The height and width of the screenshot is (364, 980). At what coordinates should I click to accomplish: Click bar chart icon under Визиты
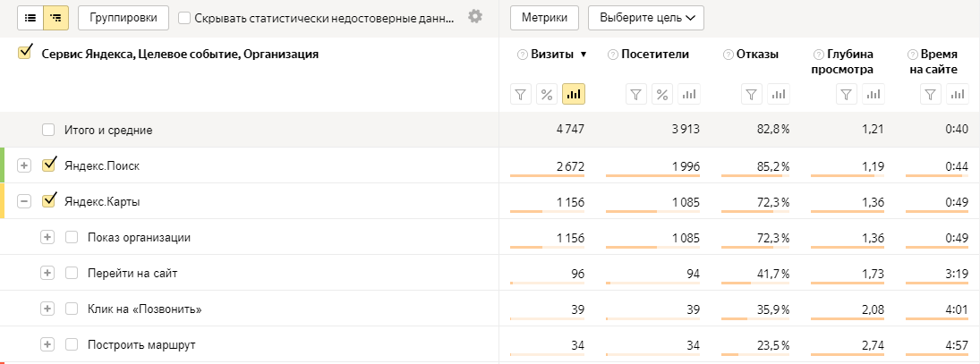click(574, 94)
